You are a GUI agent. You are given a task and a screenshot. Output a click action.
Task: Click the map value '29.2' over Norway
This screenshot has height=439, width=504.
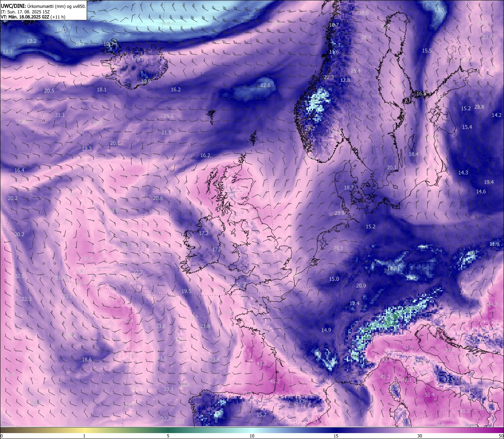tap(310, 128)
